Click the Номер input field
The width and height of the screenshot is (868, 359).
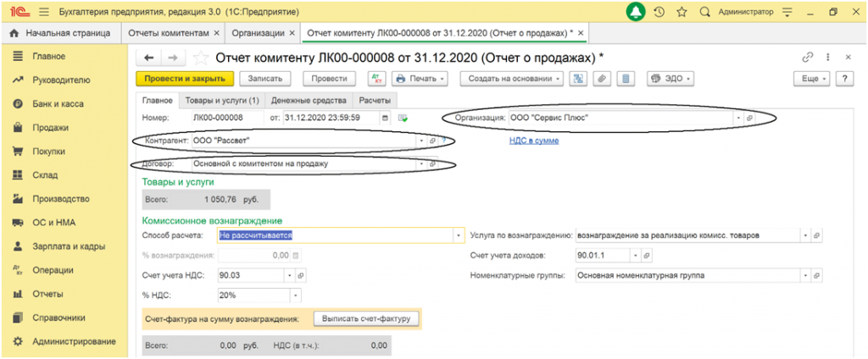click(227, 118)
